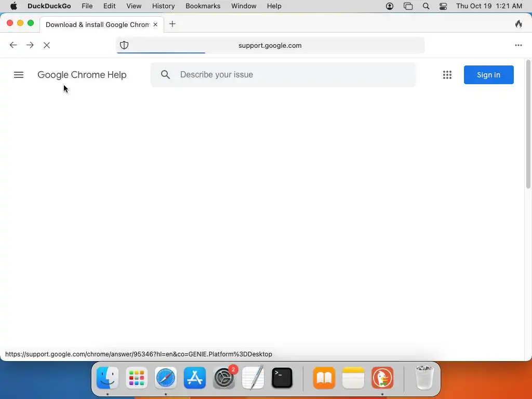
Task: Click the Sign in button
Action: coord(488,75)
